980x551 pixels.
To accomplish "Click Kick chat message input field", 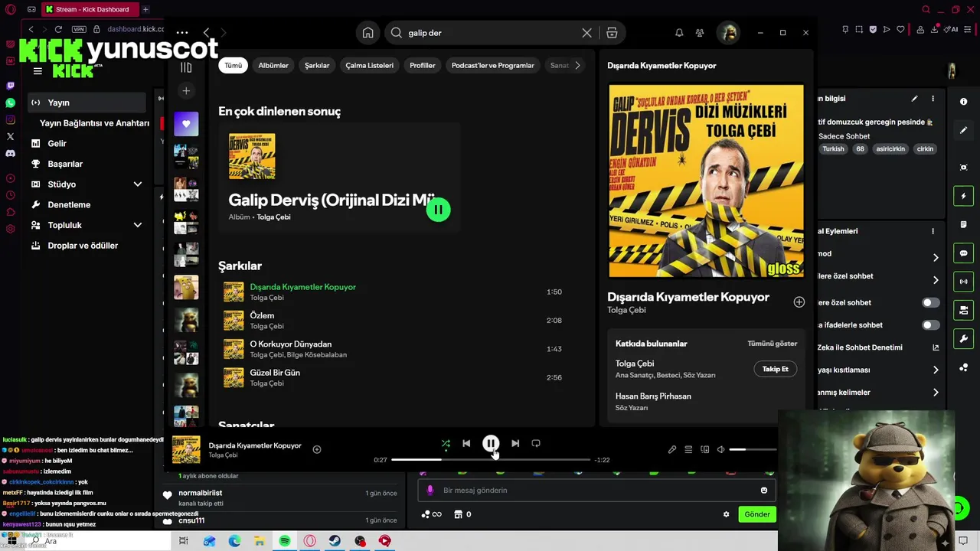I will coord(597,491).
